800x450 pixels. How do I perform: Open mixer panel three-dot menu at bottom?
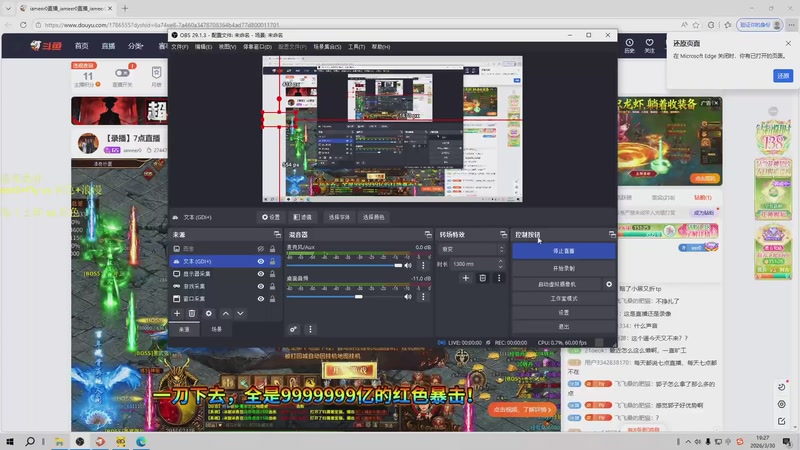(x=310, y=329)
